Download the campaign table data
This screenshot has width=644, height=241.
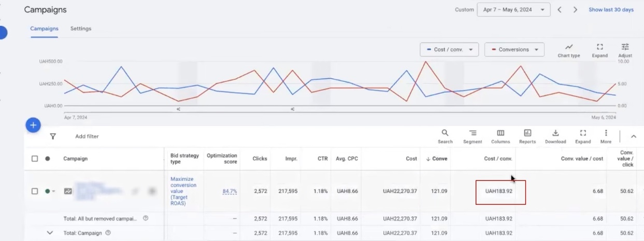(555, 136)
